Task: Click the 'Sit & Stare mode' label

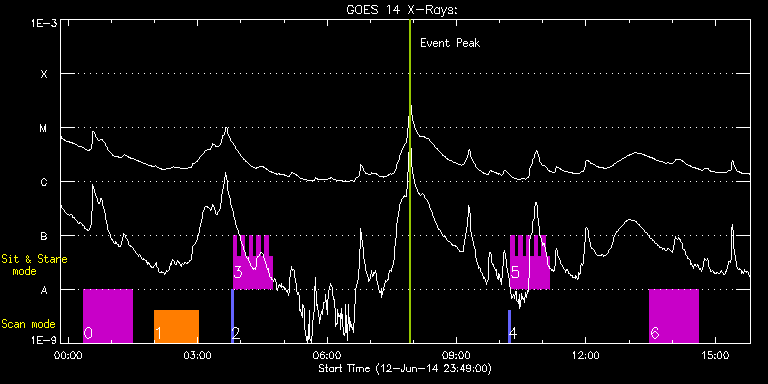Action: (34, 265)
